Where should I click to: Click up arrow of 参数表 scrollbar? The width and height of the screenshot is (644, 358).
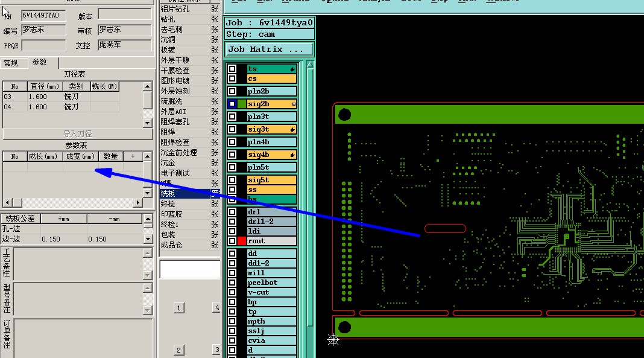tap(148, 156)
